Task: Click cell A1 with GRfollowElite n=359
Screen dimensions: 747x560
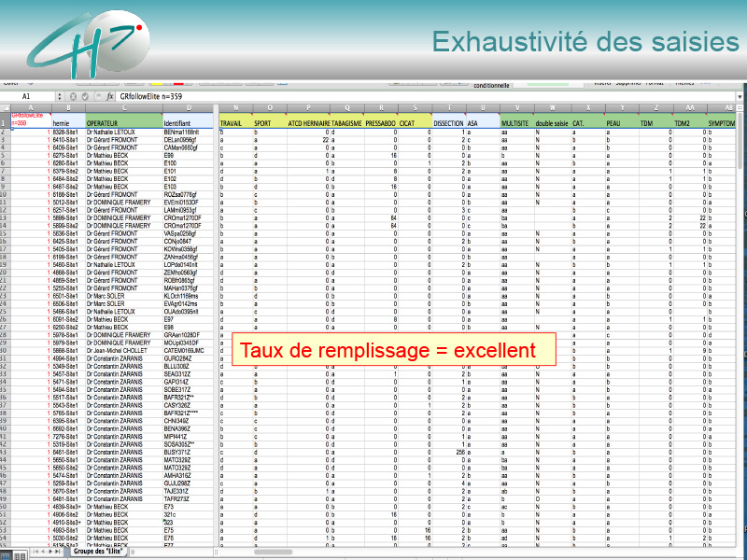Action: point(31,120)
